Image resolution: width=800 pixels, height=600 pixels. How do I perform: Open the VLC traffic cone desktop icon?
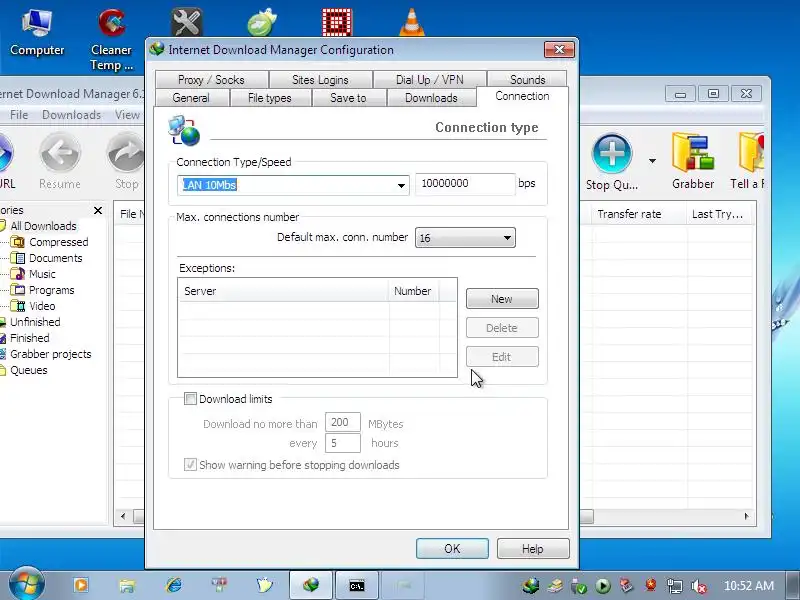click(411, 23)
